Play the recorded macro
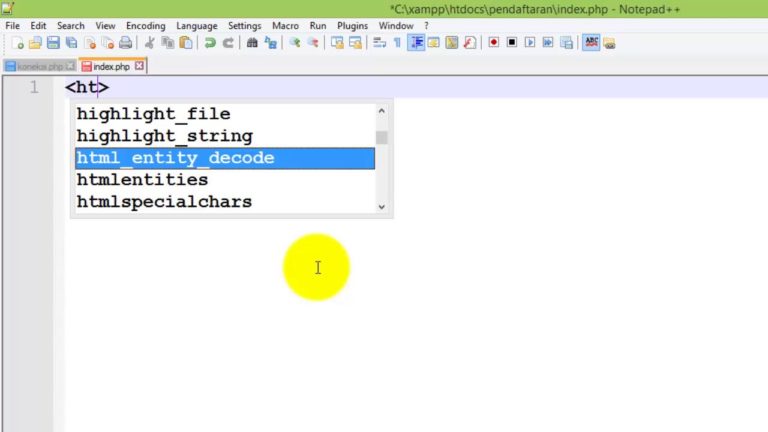Image resolution: width=768 pixels, height=432 pixels. (x=530, y=43)
